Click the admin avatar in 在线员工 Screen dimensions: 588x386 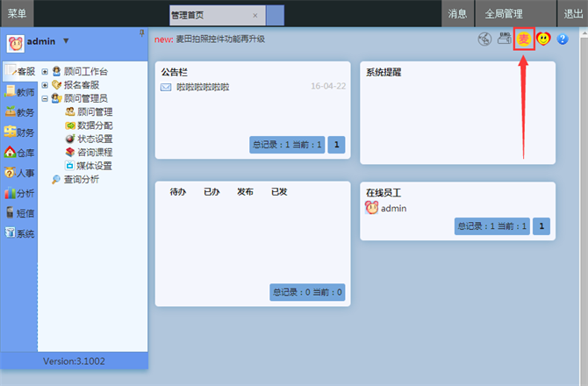pyautogui.click(x=371, y=208)
